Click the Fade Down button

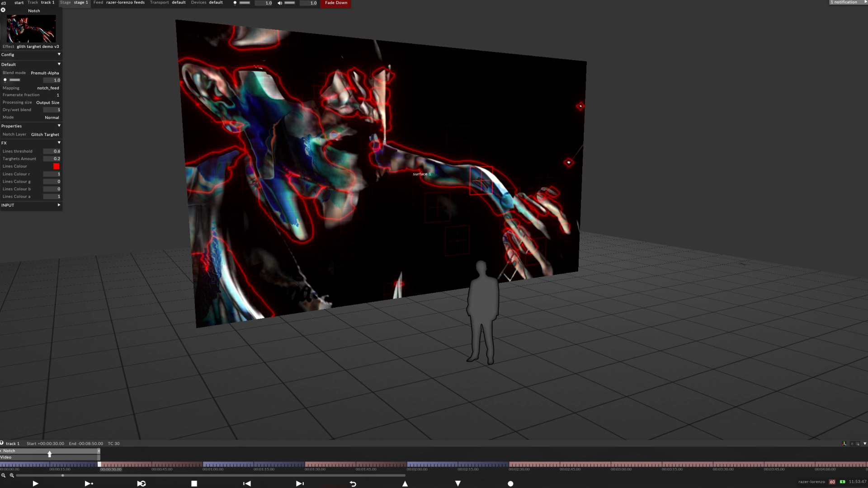pyautogui.click(x=336, y=3)
